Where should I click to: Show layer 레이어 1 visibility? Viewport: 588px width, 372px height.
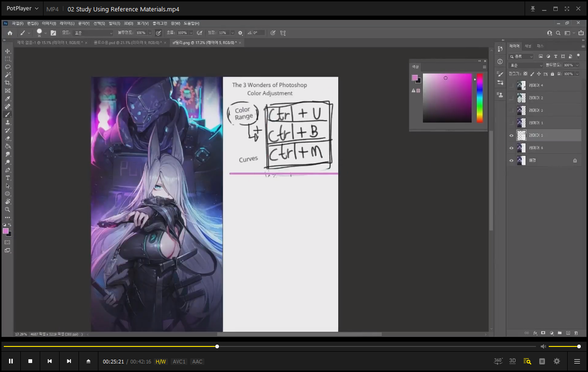(511, 123)
